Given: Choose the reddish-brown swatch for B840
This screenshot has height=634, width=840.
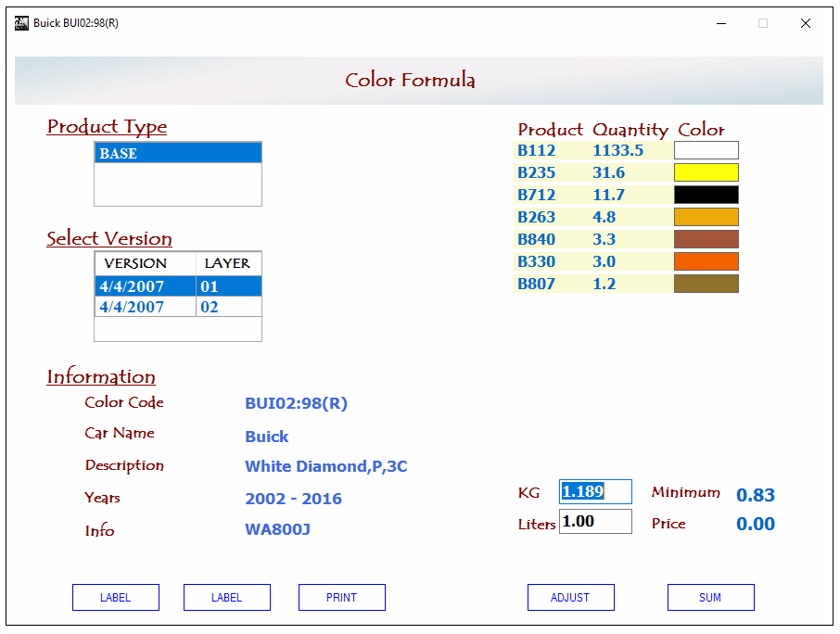Looking at the screenshot, I should [x=706, y=239].
